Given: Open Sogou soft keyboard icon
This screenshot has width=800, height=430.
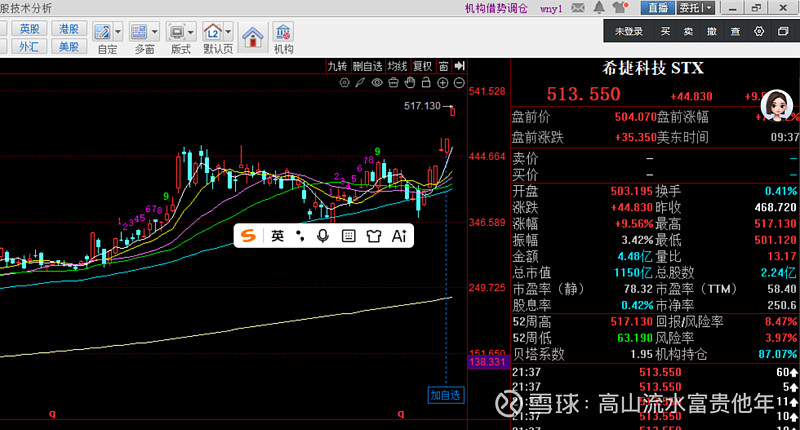Looking at the screenshot, I should tap(348, 236).
